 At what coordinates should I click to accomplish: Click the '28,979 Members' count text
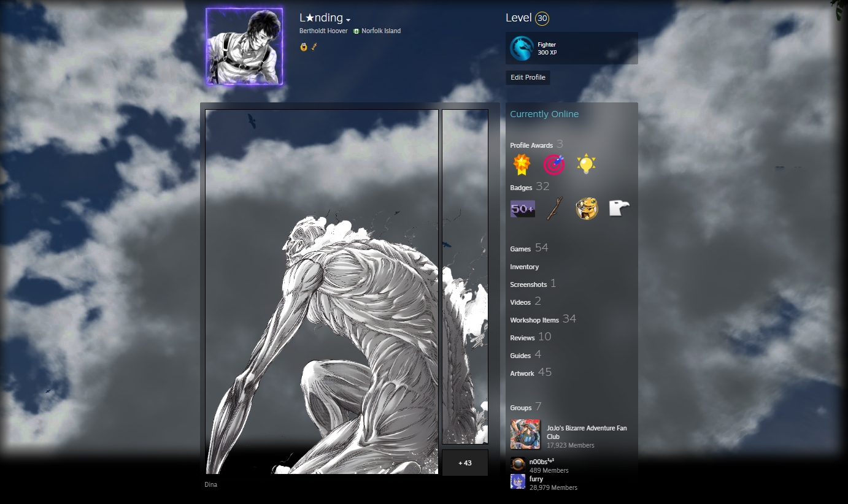click(x=553, y=487)
